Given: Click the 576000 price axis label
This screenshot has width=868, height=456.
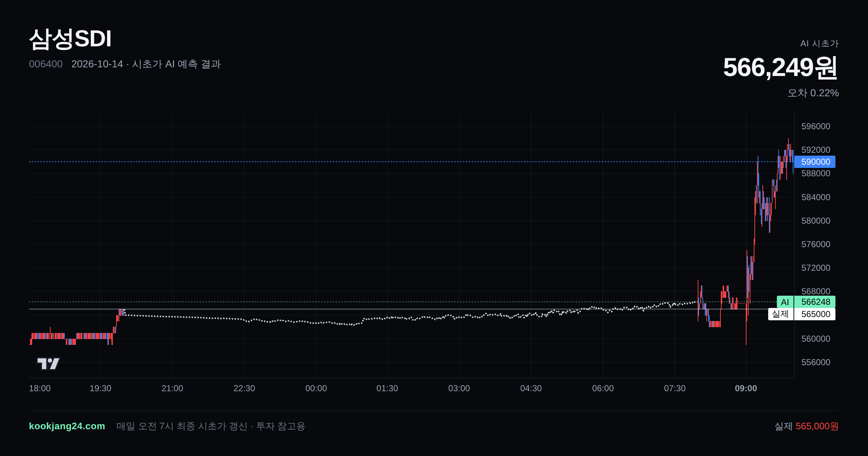Looking at the screenshot, I should click(x=816, y=244).
